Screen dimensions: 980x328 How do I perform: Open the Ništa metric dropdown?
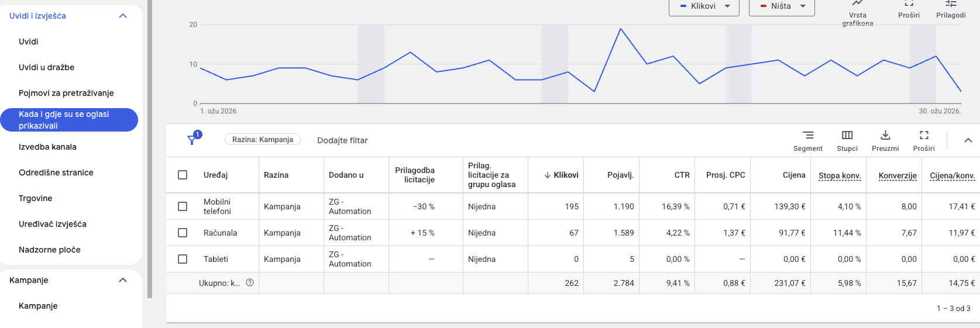pos(781,6)
